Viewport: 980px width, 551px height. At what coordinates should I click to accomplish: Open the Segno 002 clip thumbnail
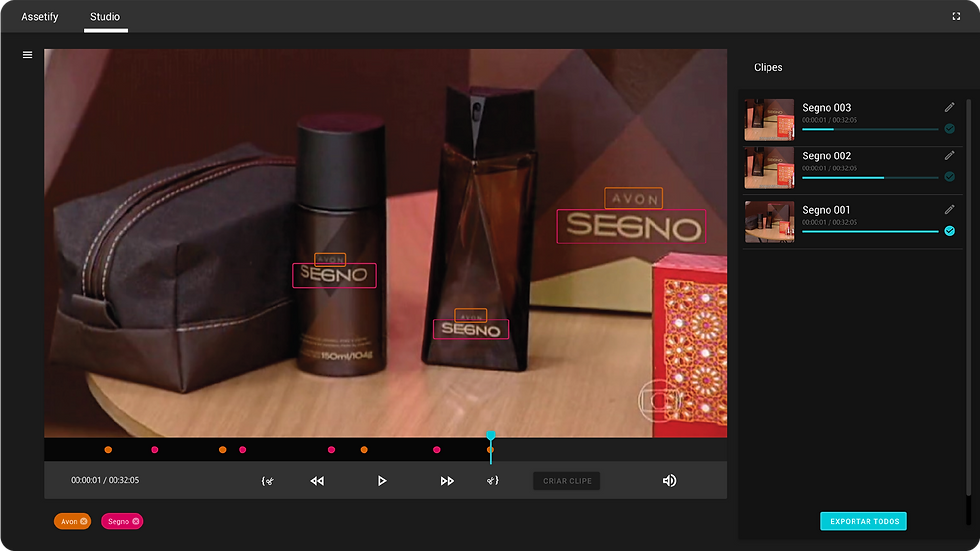point(769,167)
